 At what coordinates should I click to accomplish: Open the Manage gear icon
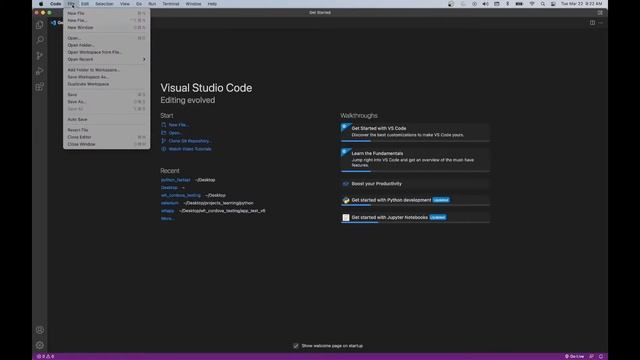(40, 345)
